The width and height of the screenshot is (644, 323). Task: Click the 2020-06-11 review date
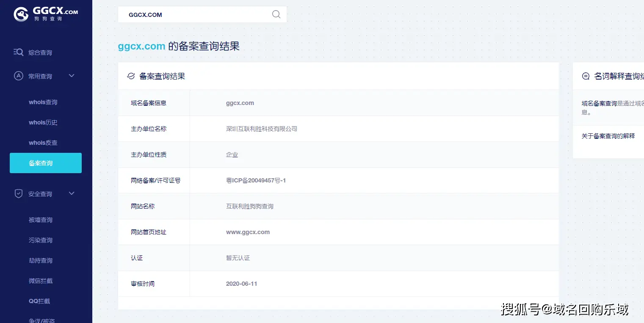[241, 284]
